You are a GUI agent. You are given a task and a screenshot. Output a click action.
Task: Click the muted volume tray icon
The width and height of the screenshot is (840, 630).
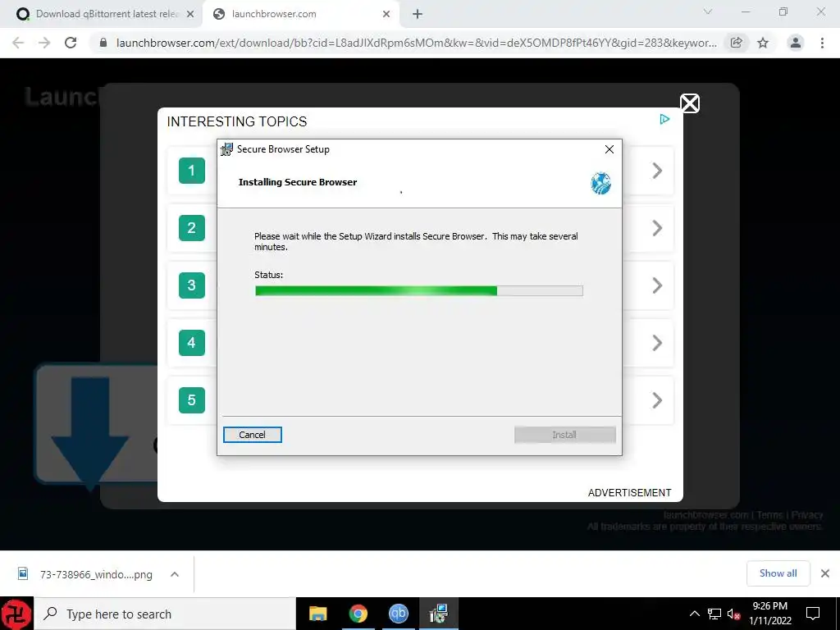734,614
